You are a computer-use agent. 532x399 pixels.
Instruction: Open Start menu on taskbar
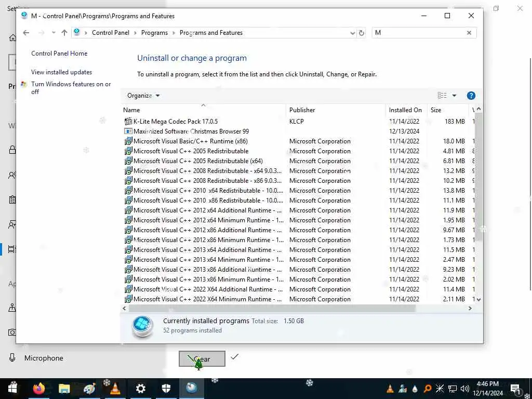(12, 389)
